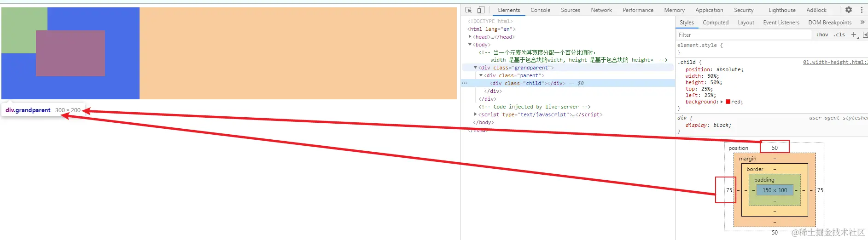
Task: Click the ellipsis icon beside the child div row
Action: point(465,83)
